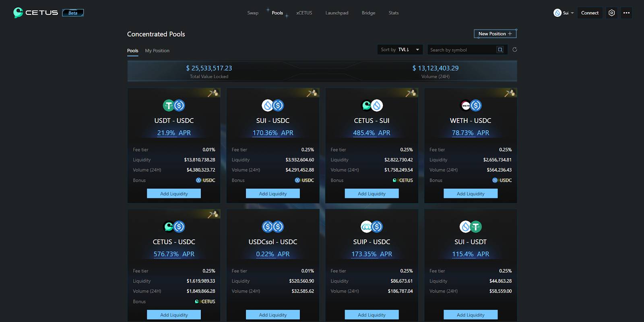Add Liquidity to WETH - USDC pool

(x=471, y=193)
